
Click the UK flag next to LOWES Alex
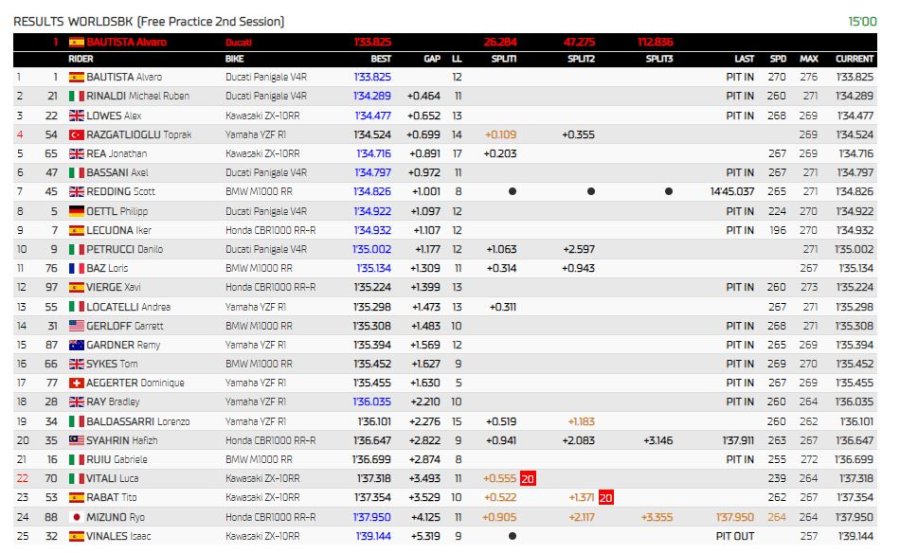(76, 115)
